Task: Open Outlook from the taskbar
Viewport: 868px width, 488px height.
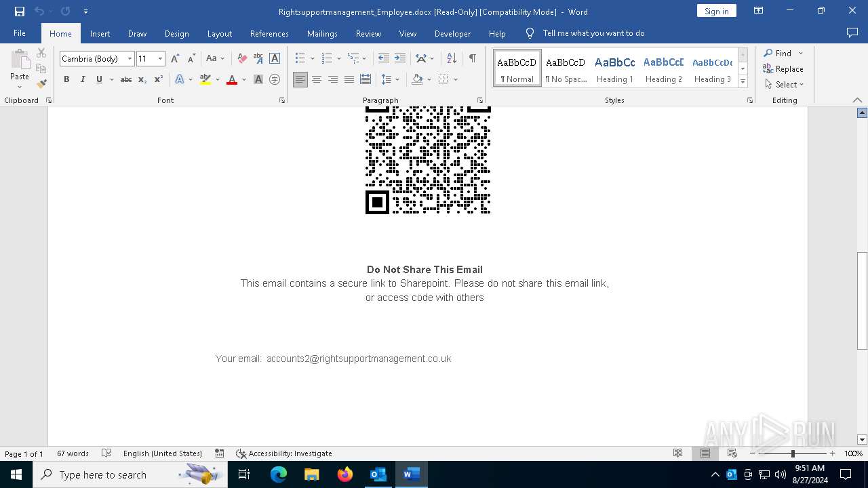Action: tap(378, 474)
